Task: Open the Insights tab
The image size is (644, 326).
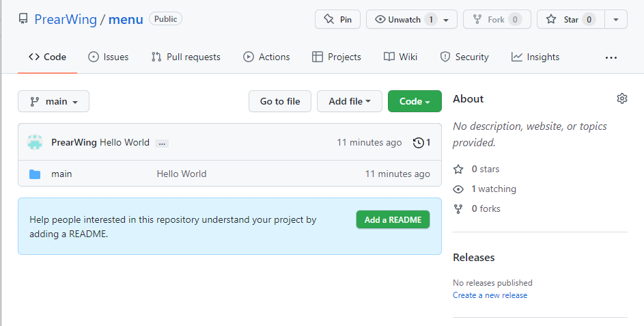Action: point(535,57)
